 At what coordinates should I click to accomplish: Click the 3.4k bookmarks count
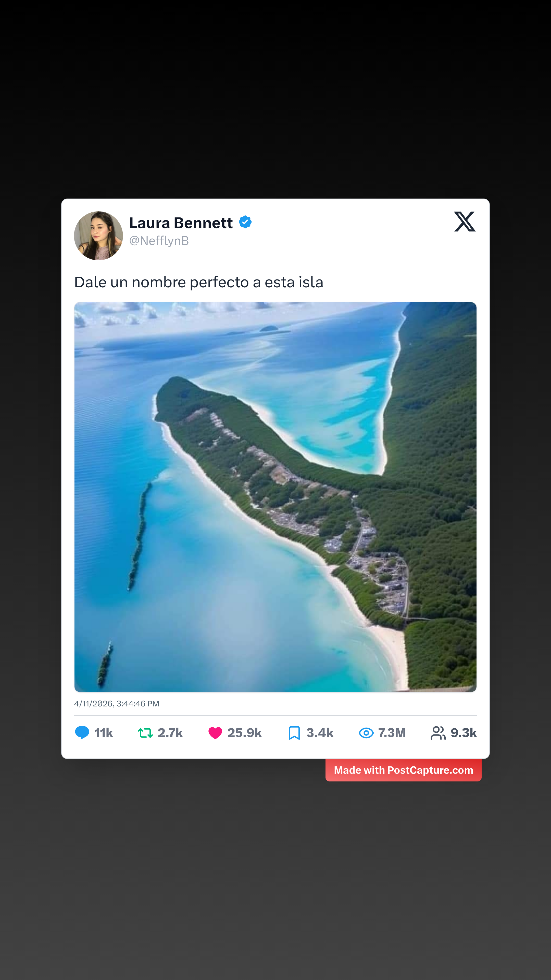pos(319,733)
